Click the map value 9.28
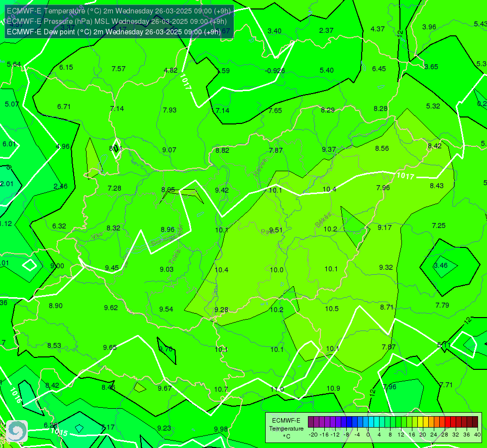 [221, 310]
